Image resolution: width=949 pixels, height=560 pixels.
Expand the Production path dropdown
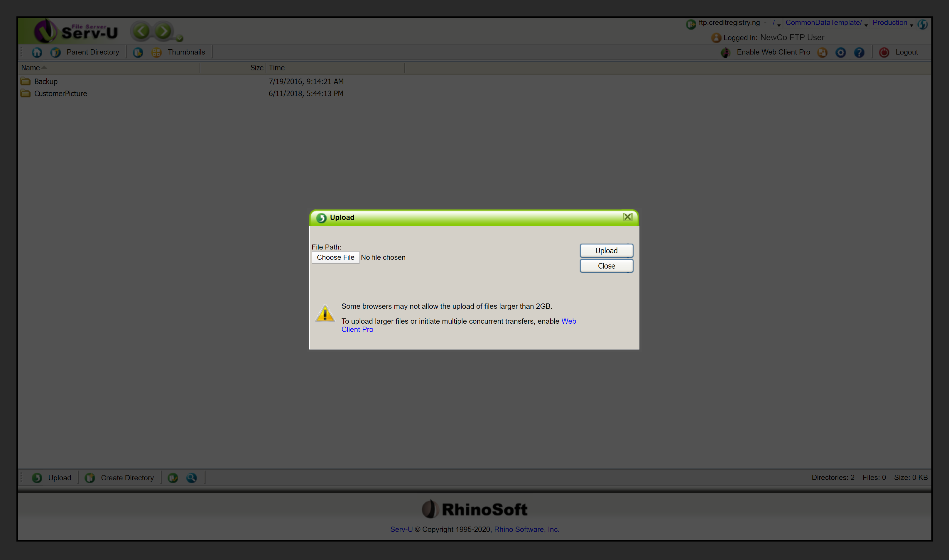coord(911,25)
